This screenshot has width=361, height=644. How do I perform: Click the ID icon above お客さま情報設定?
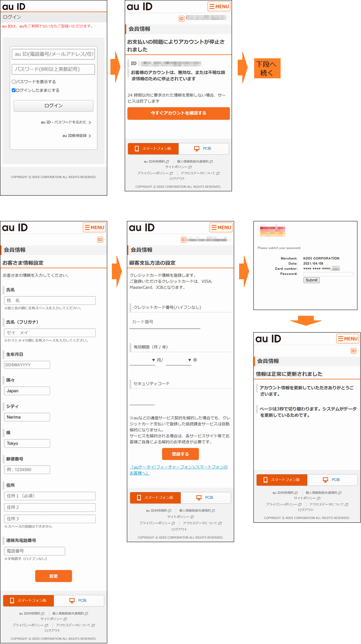point(100,240)
